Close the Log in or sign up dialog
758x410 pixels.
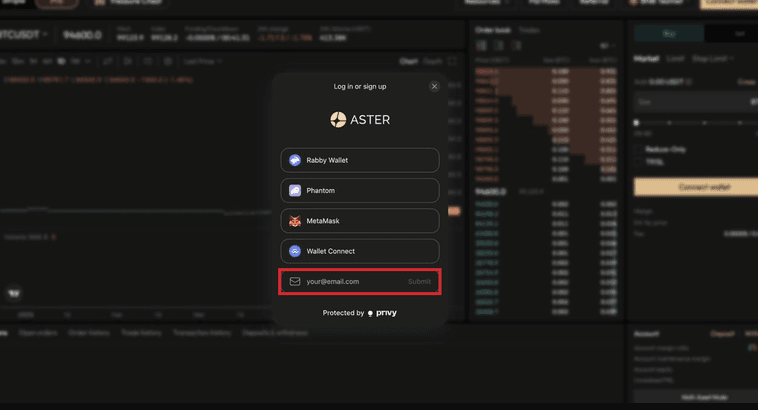[x=434, y=87]
